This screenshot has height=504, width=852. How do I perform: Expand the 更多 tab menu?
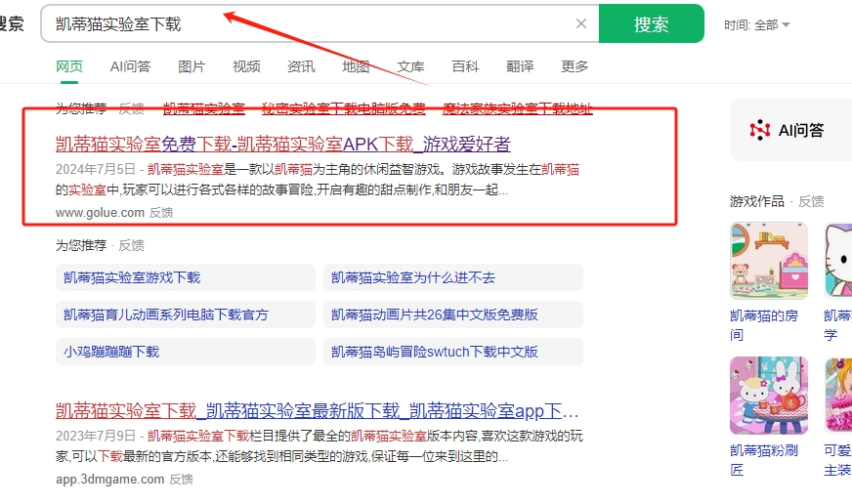point(575,66)
